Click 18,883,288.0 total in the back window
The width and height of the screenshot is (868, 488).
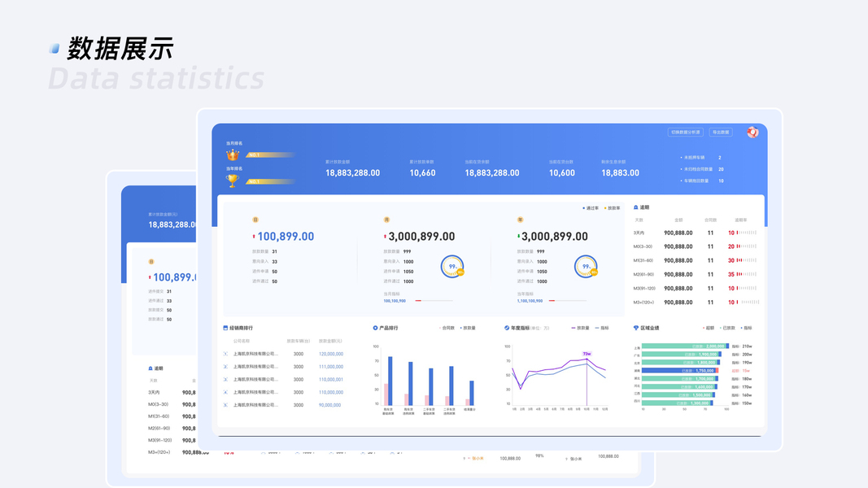click(x=172, y=224)
